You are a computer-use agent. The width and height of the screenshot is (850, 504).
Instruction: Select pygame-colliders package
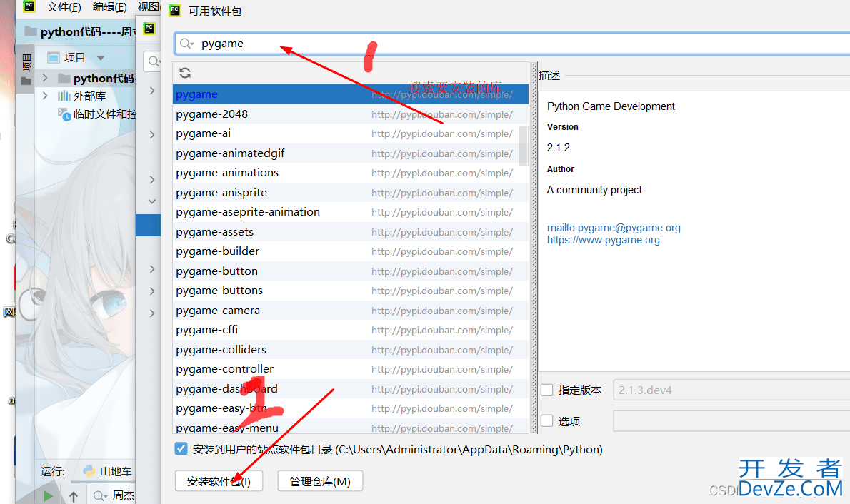click(x=350, y=350)
